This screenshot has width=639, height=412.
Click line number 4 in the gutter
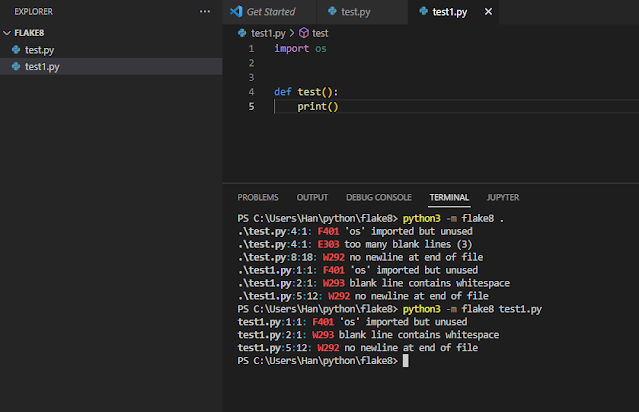[251, 92]
